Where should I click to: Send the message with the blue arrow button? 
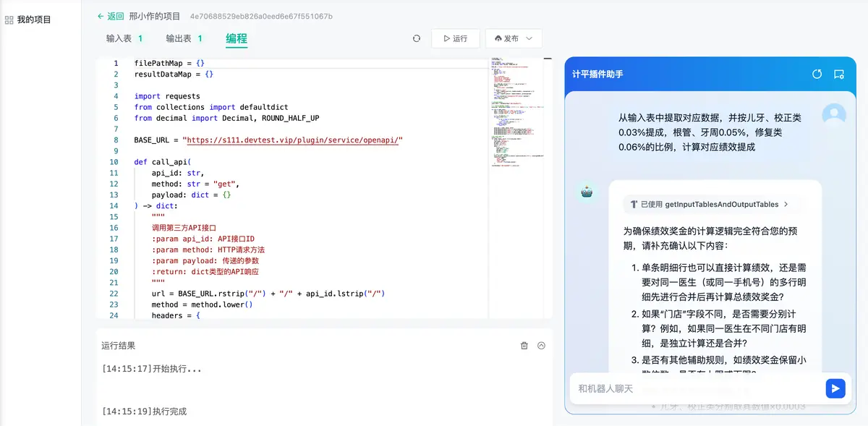[835, 388]
